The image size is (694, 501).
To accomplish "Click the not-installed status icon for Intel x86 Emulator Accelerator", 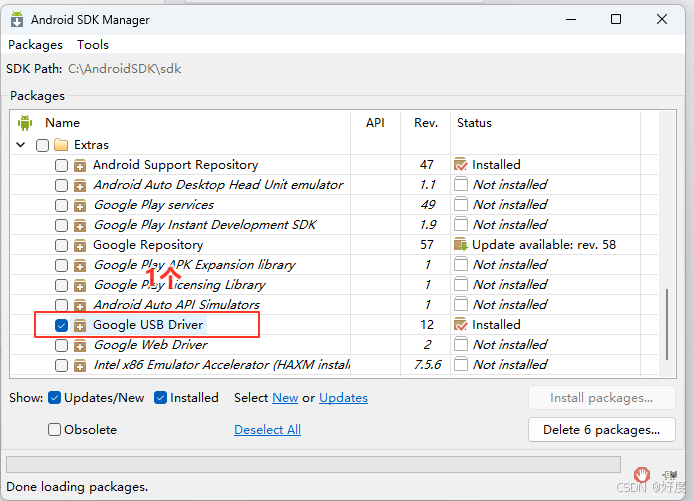I will click(x=461, y=364).
